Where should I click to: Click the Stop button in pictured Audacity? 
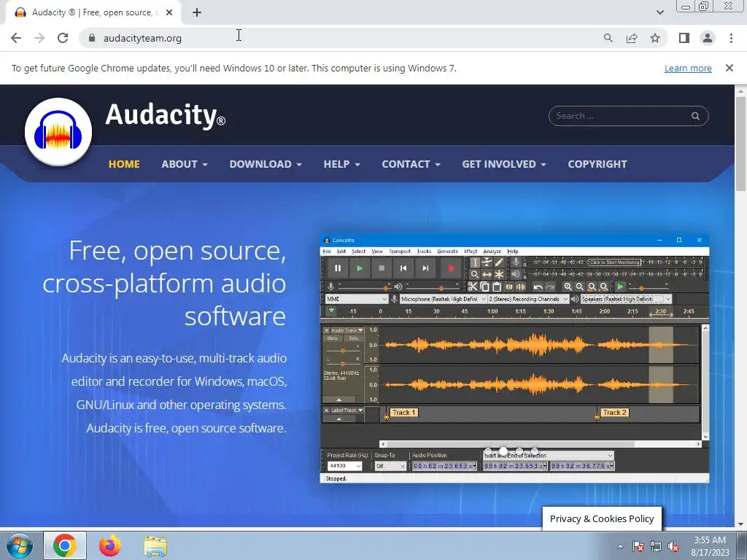pyautogui.click(x=382, y=268)
